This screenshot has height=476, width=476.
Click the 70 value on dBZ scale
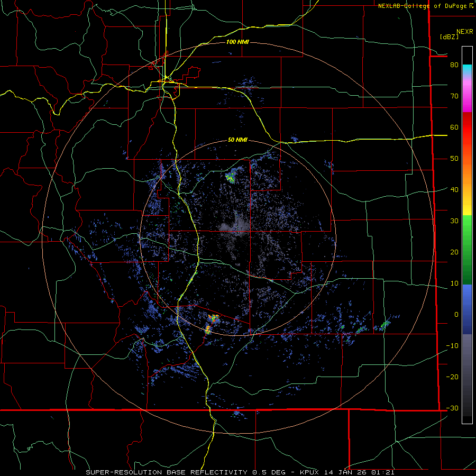[454, 96]
